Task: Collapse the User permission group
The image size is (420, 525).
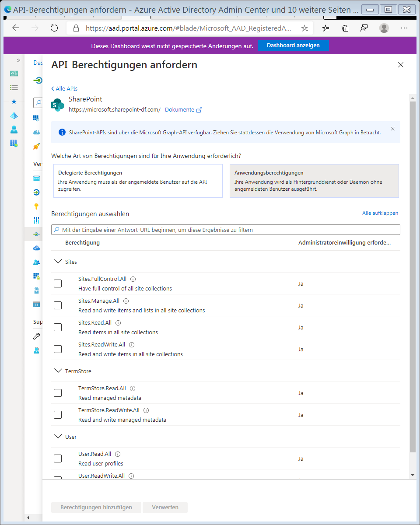Action: pyautogui.click(x=58, y=436)
